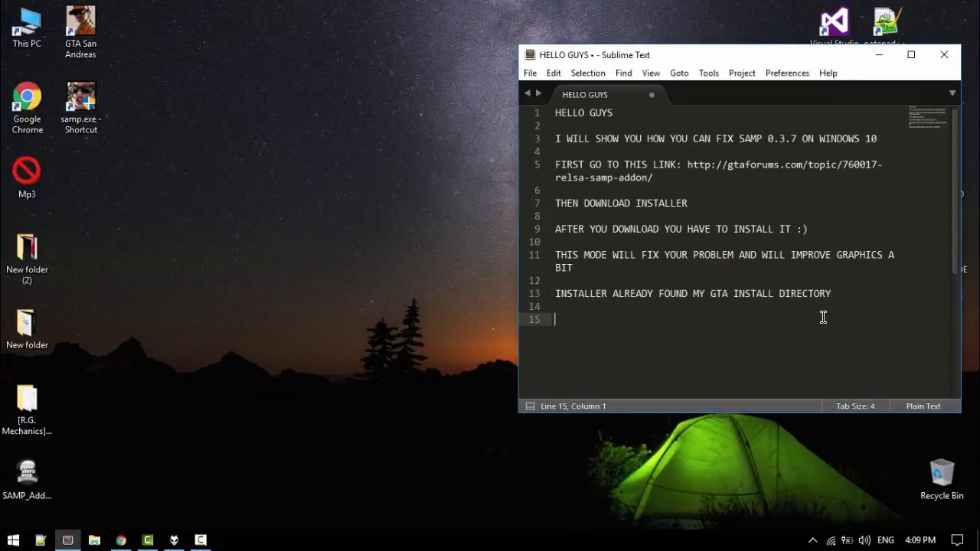Select the [R.G. Mechanics] folder icon
This screenshot has width=980, height=551.
point(27,409)
